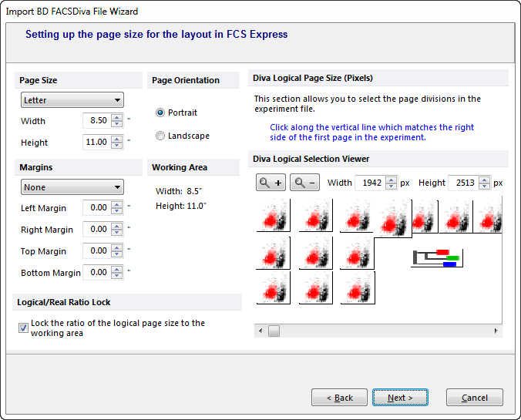Select the Landscape orientation option
This screenshot has width=521, height=420.
(160, 136)
